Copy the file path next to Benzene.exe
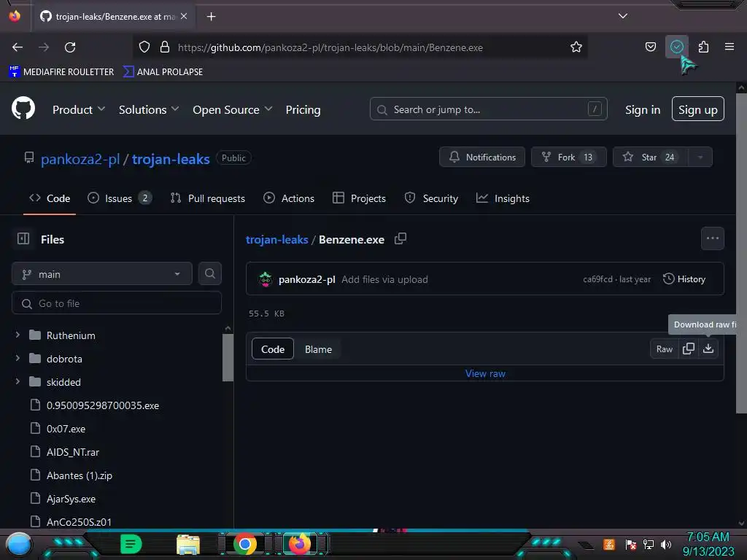Screen dimensions: 747x560 (x=400, y=238)
